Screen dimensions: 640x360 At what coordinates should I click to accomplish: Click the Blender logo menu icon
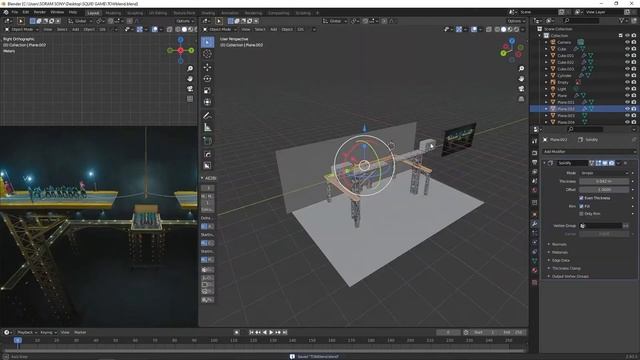(x=6, y=12)
